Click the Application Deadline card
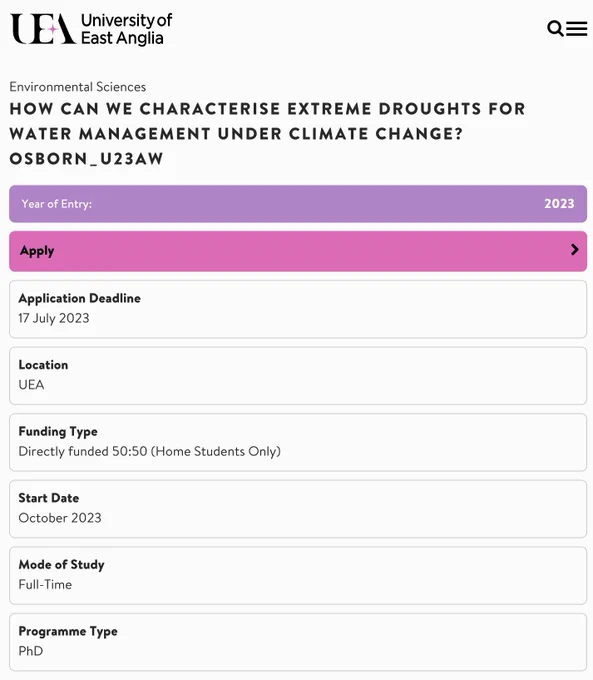The width and height of the screenshot is (593, 680). click(x=298, y=309)
